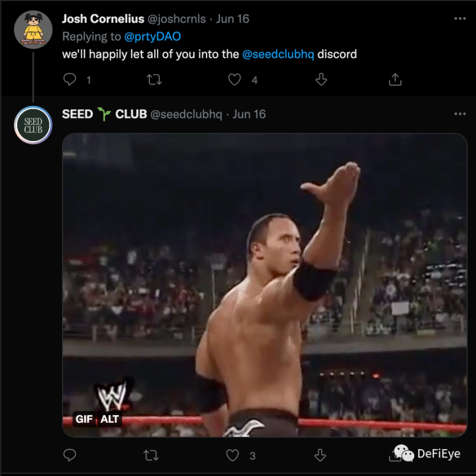
Task: Open the Seed Club profile avatar
Action: pos(33,125)
